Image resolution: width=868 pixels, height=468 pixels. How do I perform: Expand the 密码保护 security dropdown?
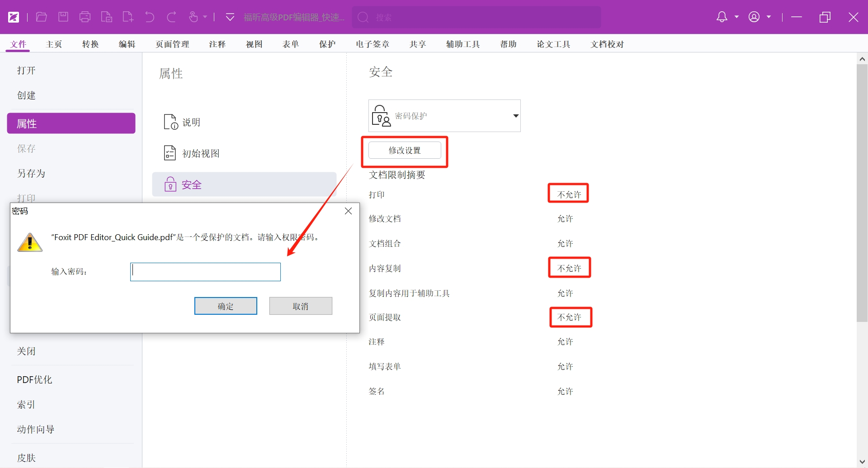pyautogui.click(x=515, y=116)
